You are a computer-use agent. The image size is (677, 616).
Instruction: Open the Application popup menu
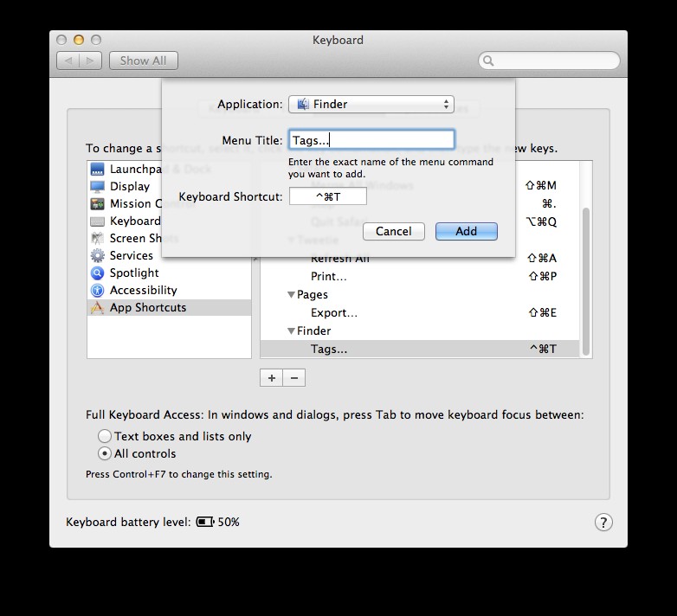click(371, 105)
